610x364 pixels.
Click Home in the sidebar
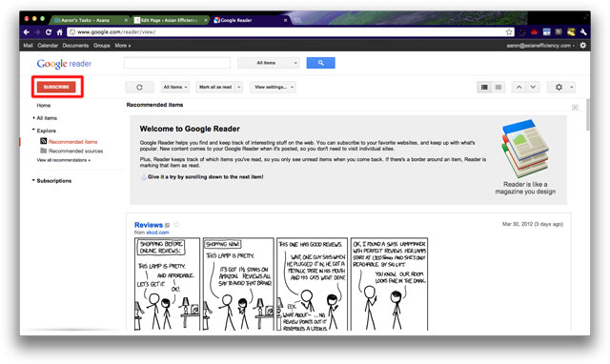(44, 106)
